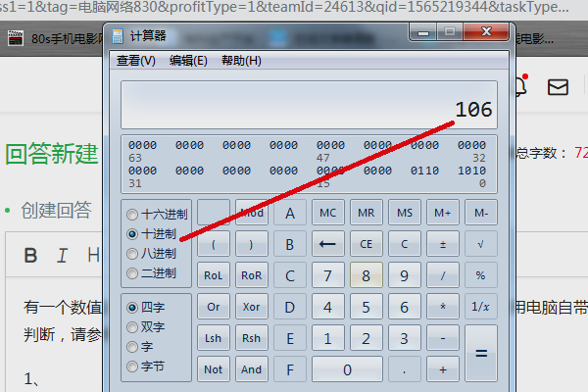Click the division key
588x392 pixels.
(x=443, y=275)
